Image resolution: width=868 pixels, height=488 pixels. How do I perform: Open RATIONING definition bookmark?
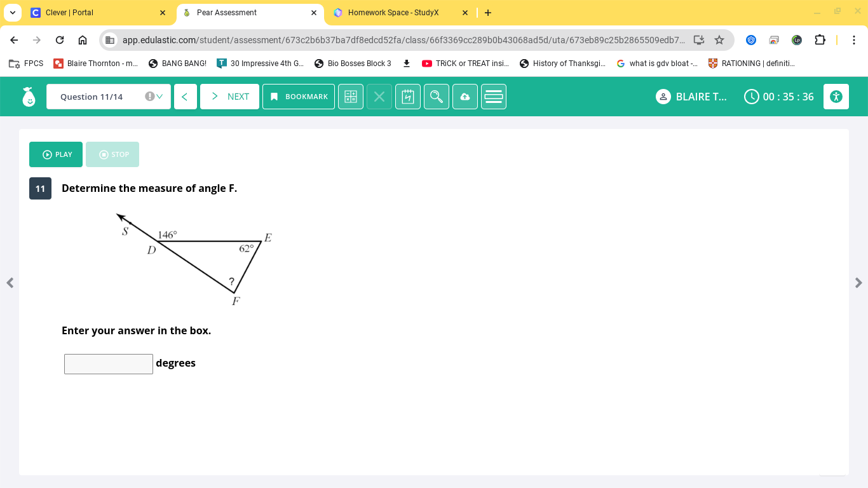click(752, 64)
